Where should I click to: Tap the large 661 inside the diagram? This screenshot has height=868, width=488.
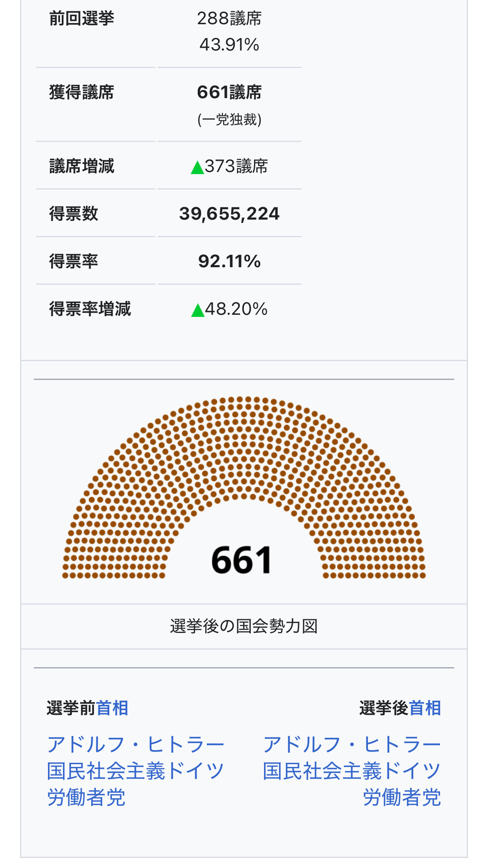241,560
